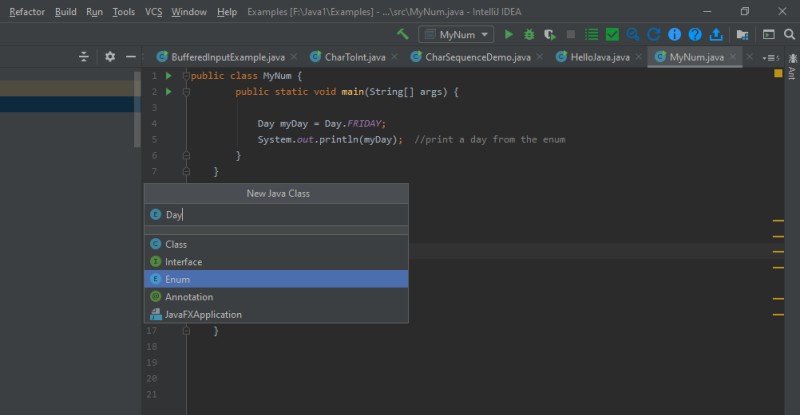Screen dimensions: 800x415
Task: Click the fold end marker on line 6
Action: 186,156
